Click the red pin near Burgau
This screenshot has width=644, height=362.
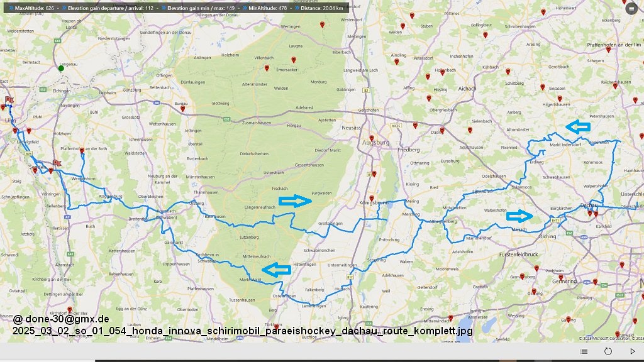pos(183,108)
